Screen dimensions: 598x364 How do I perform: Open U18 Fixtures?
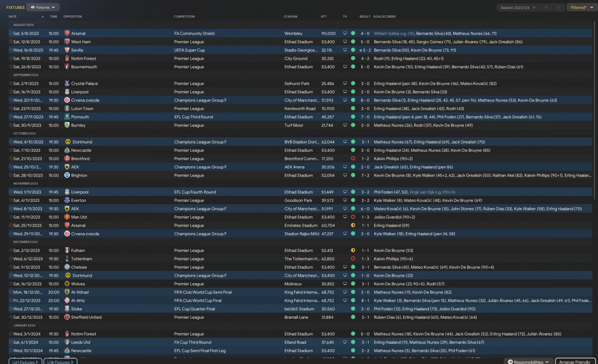tap(60, 362)
